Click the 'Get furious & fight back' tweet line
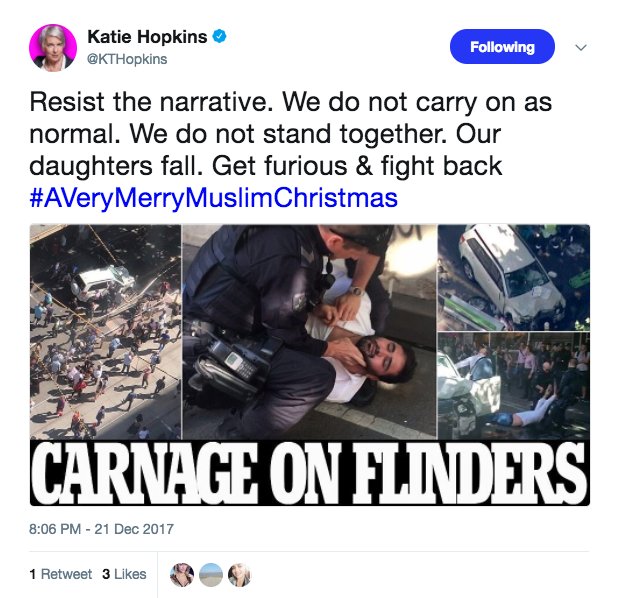 pyautogui.click(x=357, y=166)
